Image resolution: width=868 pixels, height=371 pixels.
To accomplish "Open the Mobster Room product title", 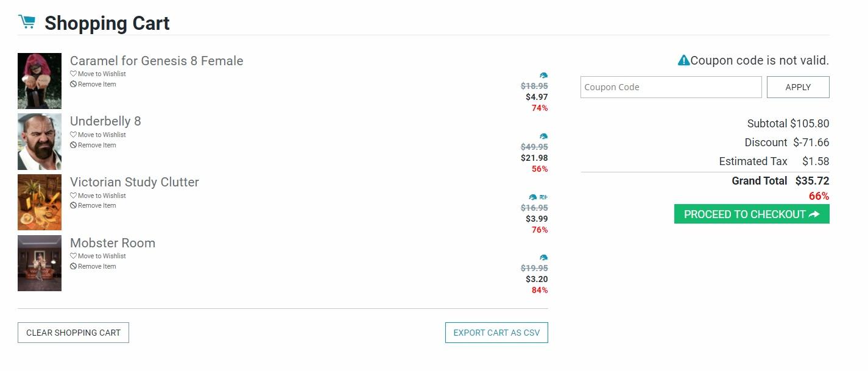I will tap(113, 243).
